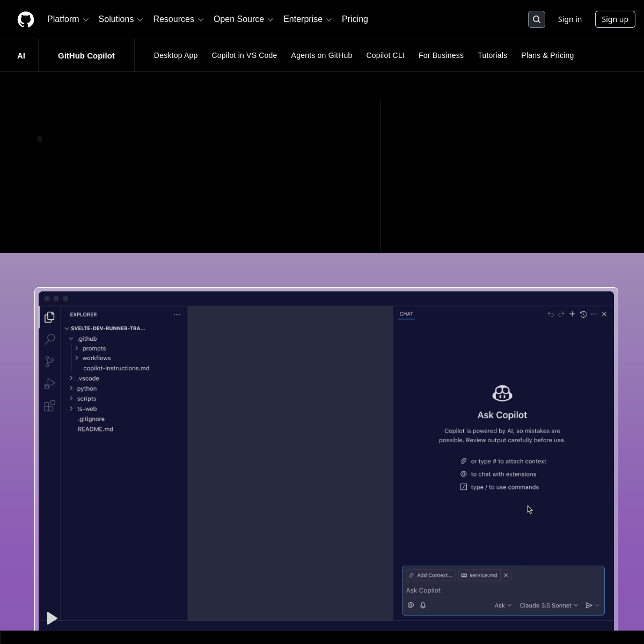Screen dimensions: 644x644
Task: Click the @ extensions hint icon
Action: pos(464,474)
